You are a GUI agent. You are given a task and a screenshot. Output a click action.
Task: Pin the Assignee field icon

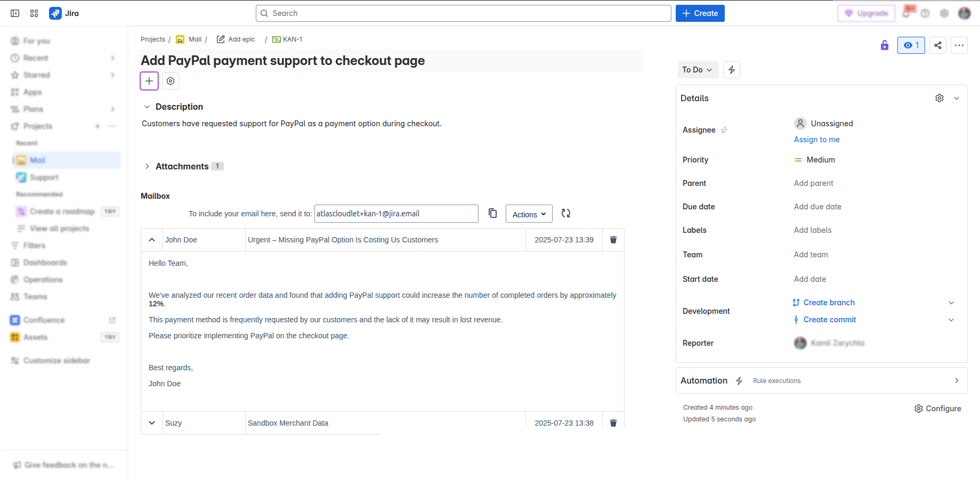[x=724, y=130]
